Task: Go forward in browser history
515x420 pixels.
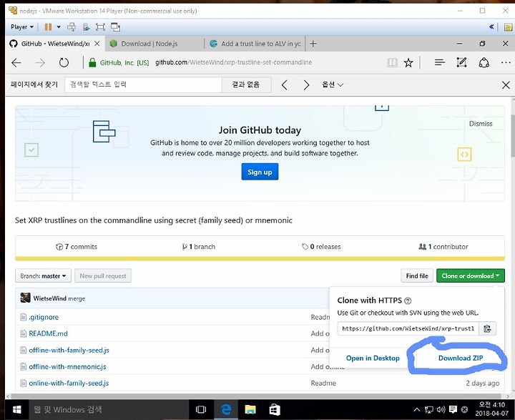Action: 40,62
